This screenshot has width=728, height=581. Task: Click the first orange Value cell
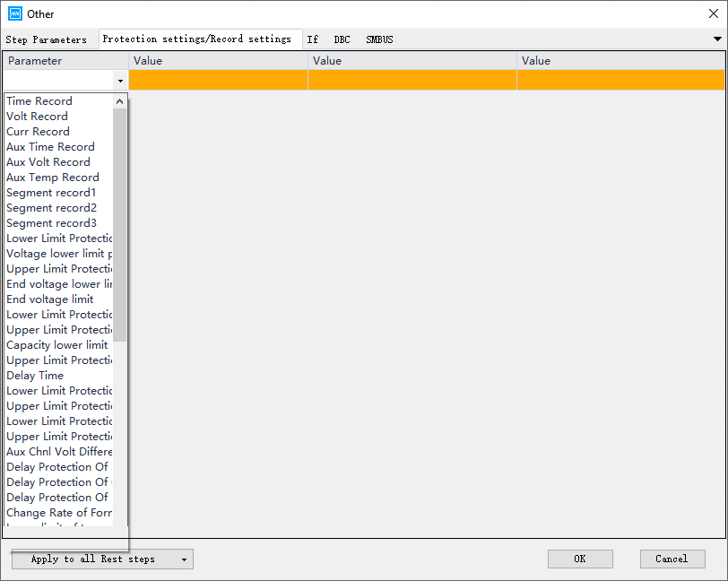tap(218, 80)
